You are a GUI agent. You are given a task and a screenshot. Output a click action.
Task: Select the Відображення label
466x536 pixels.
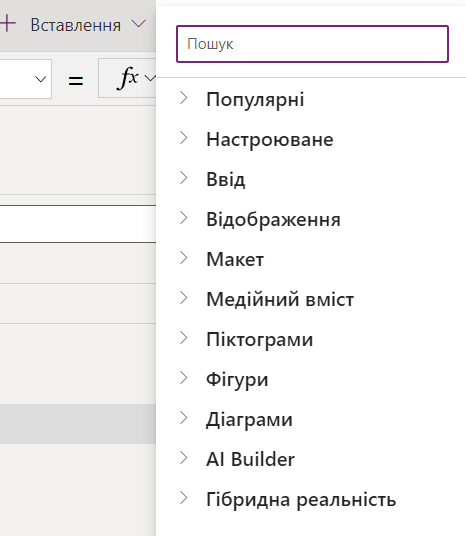[273, 219]
